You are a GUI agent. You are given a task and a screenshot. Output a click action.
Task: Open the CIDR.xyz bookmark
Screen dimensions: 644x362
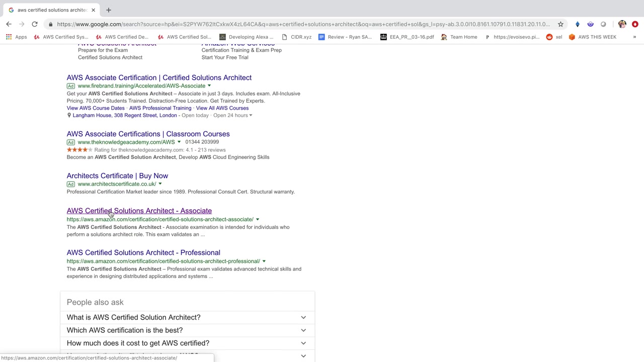(297, 37)
